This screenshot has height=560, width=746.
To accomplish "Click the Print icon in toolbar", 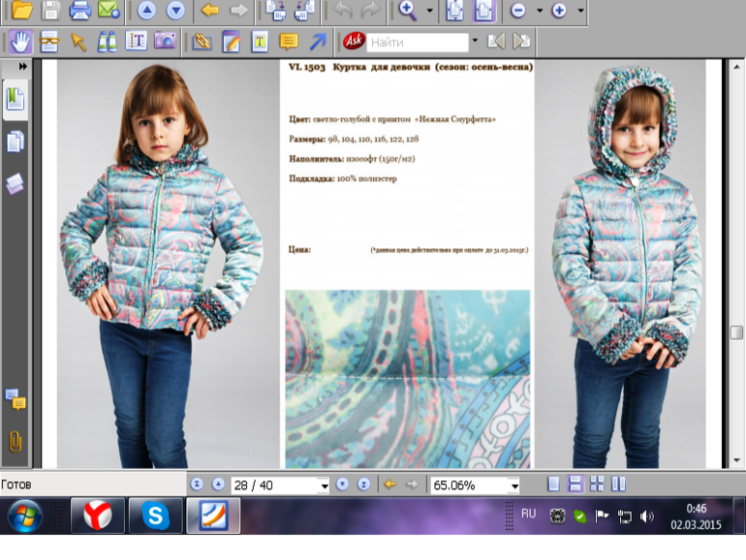I will point(79,11).
